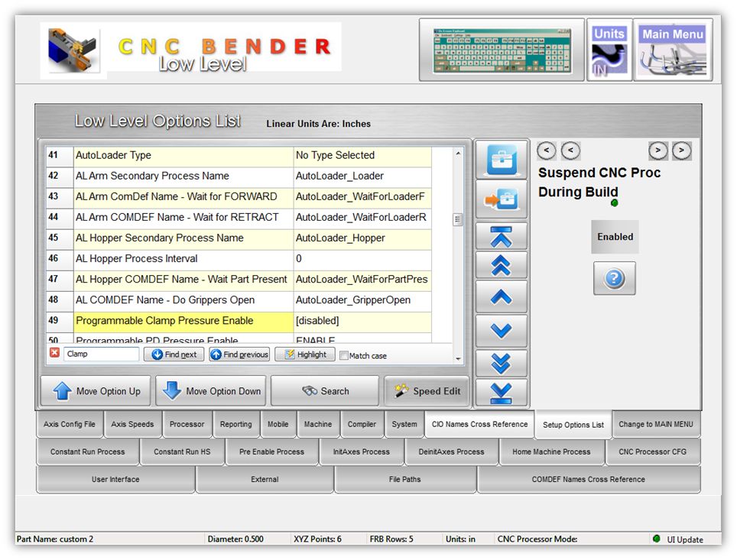Click the find text field containing Clamp

(101, 354)
